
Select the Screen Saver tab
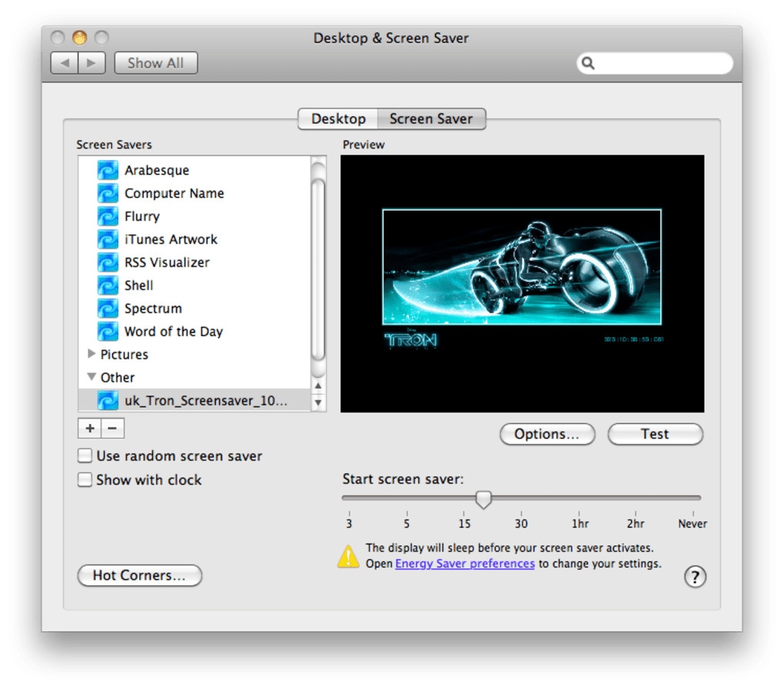431,119
